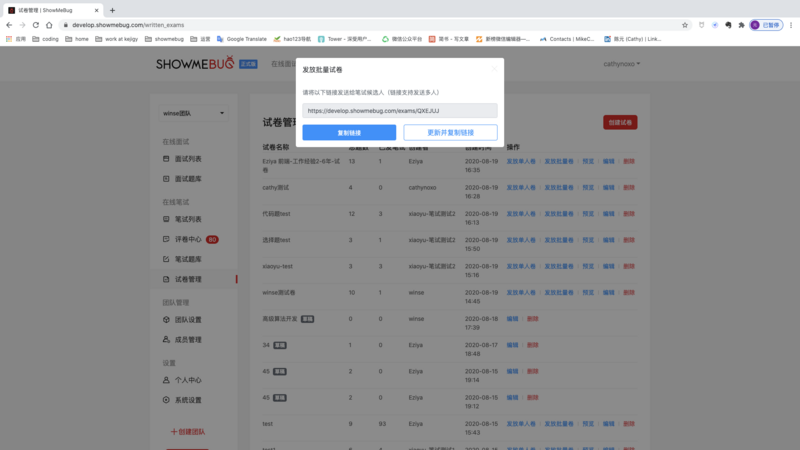Click the address bar URL
The height and width of the screenshot is (450, 800).
coord(128,25)
